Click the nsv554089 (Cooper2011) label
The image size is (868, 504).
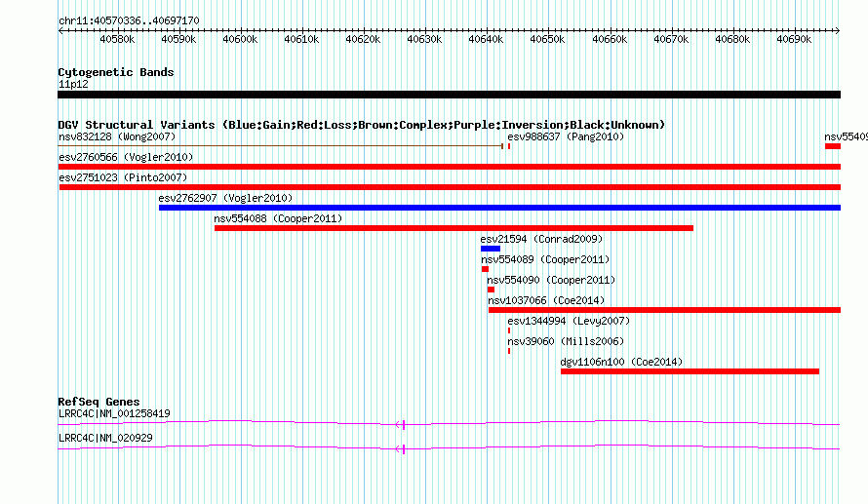click(x=545, y=259)
